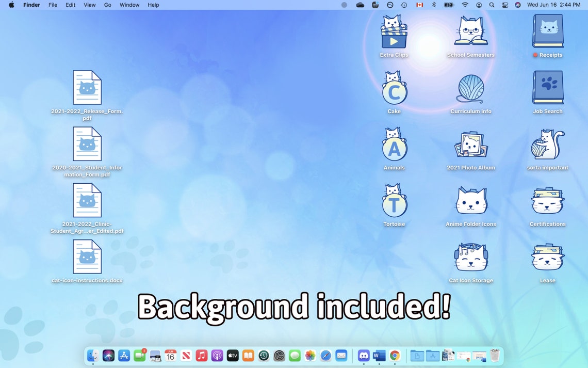Launch Discord from the Dock
The width and height of the screenshot is (588, 368).
point(364,356)
